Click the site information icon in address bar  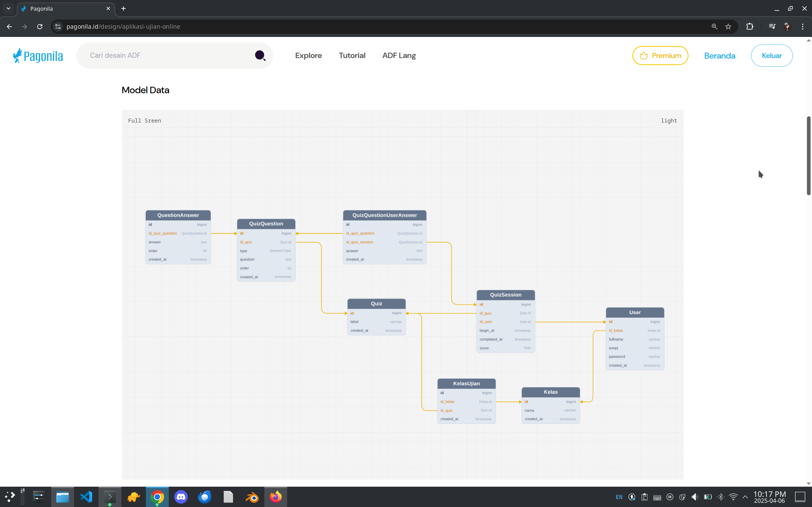pyautogui.click(x=58, y=26)
